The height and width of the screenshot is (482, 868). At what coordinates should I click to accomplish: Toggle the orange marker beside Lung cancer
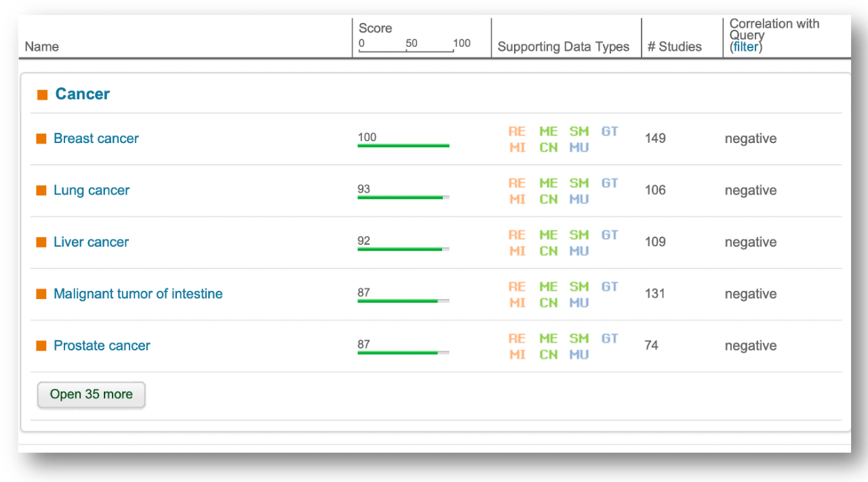tap(41, 190)
